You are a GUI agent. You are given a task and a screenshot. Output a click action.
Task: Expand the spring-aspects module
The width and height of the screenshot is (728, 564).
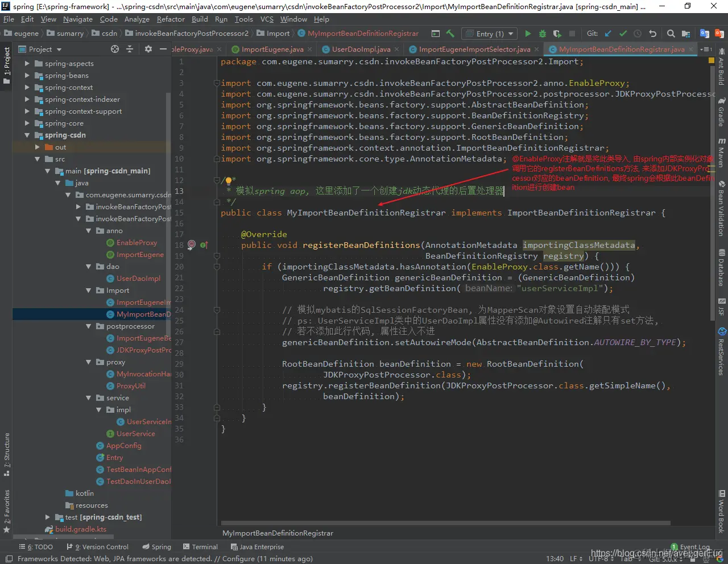[27, 63]
